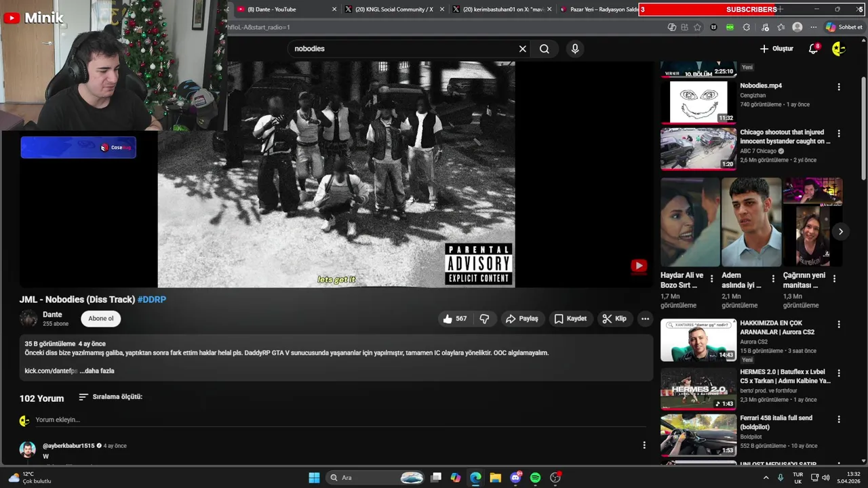The image size is (868, 488).
Task: Click the Oluştur create button
Action: point(776,49)
